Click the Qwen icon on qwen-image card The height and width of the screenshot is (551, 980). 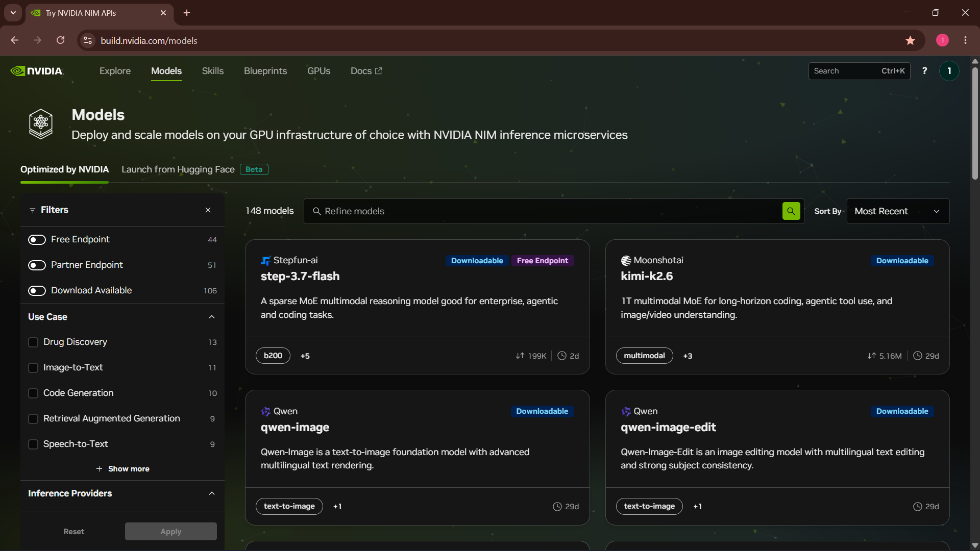[x=265, y=412]
